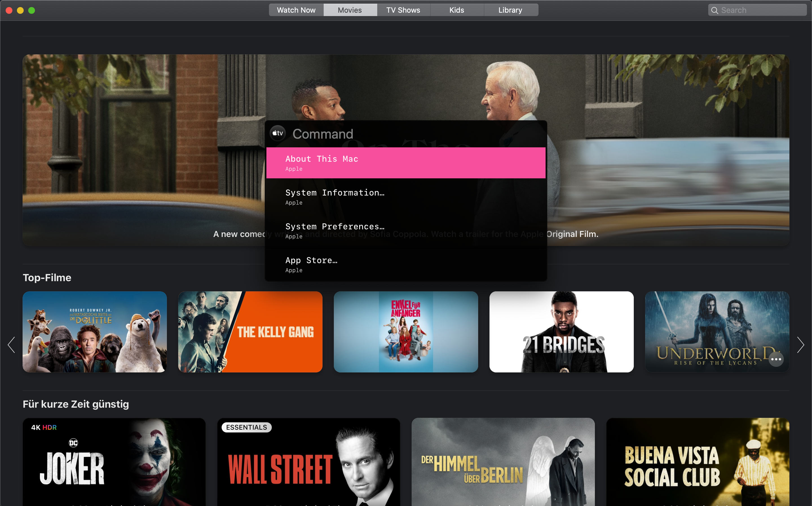Screen dimensions: 812x506
Task: Open the 21 Bridges movie thumbnail
Action: [x=562, y=332]
